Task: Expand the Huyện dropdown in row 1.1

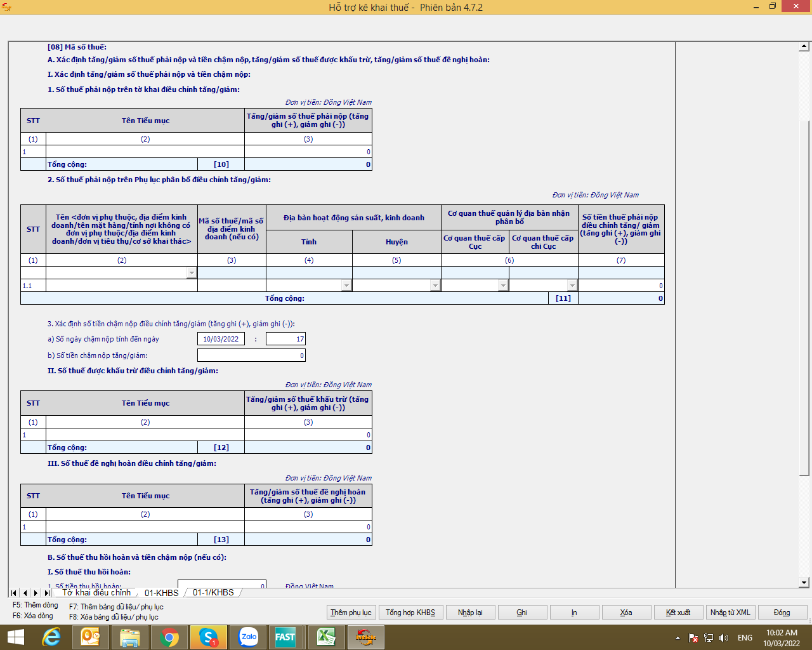Action: click(x=435, y=286)
